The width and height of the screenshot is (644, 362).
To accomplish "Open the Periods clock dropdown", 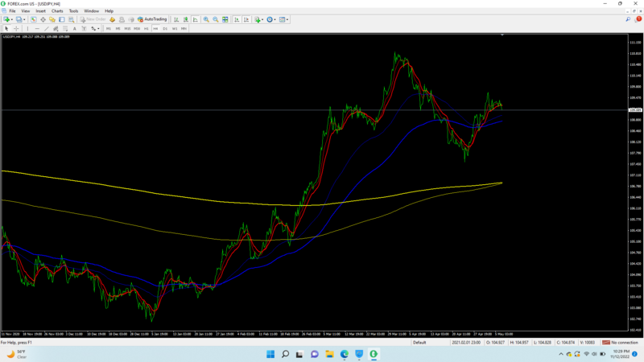I will [270, 19].
